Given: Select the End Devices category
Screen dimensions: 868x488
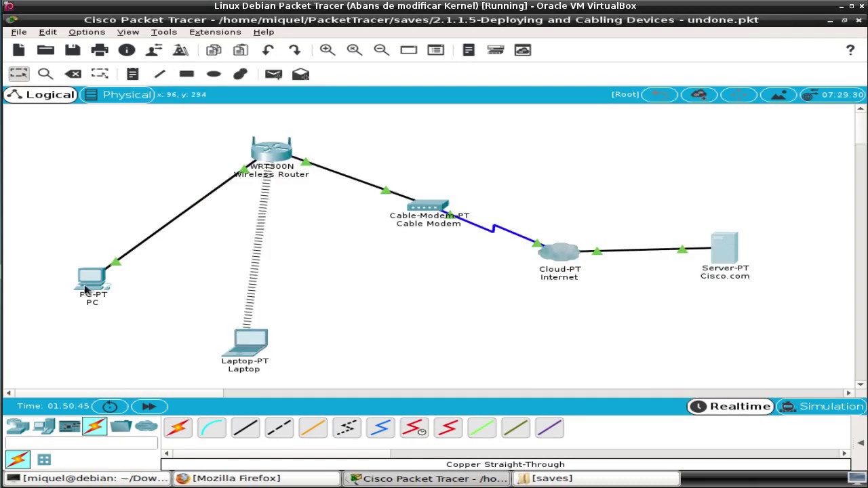Looking at the screenshot, I should point(44,426).
